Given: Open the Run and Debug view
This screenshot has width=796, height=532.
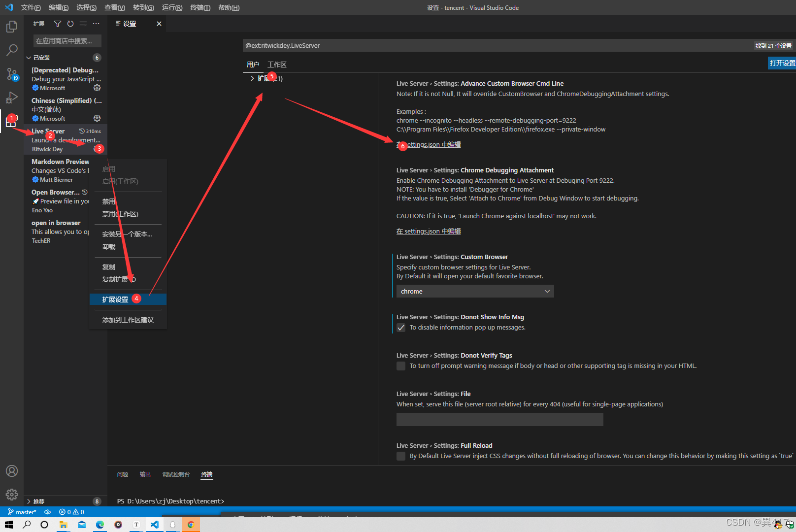Looking at the screenshot, I should pos(12,98).
